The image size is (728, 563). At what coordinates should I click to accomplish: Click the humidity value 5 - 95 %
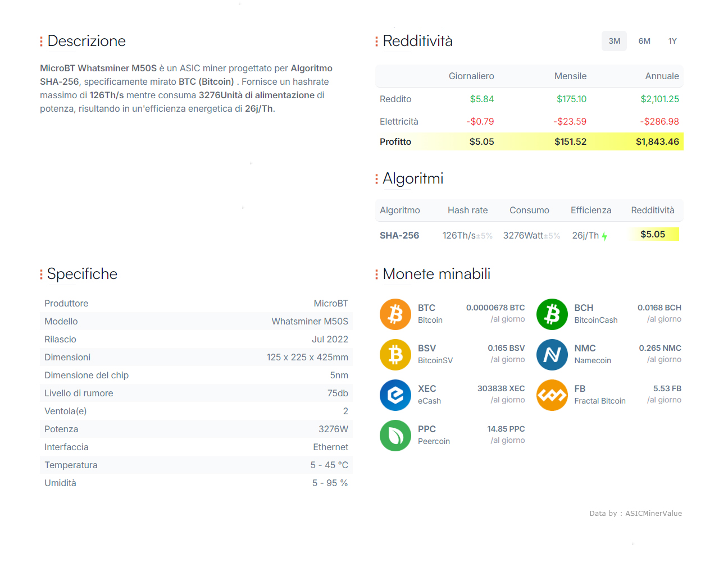tap(330, 483)
